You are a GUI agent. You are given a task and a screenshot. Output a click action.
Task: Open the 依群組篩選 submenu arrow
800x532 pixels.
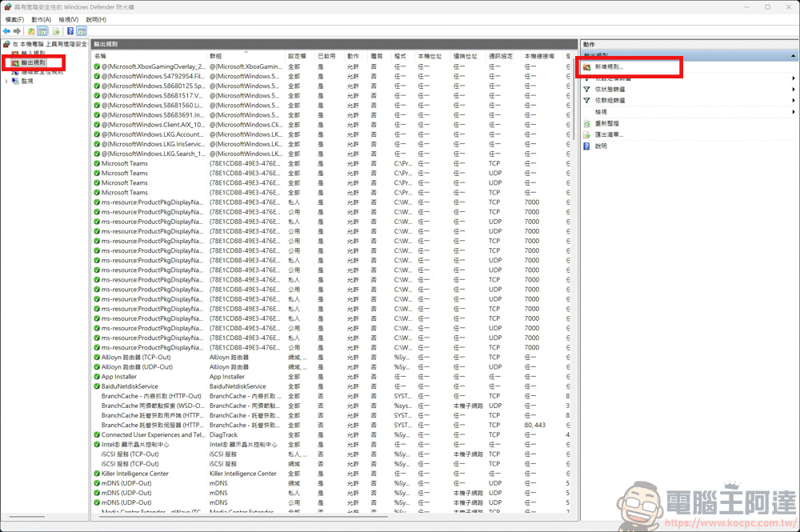click(x=794, y=100)
